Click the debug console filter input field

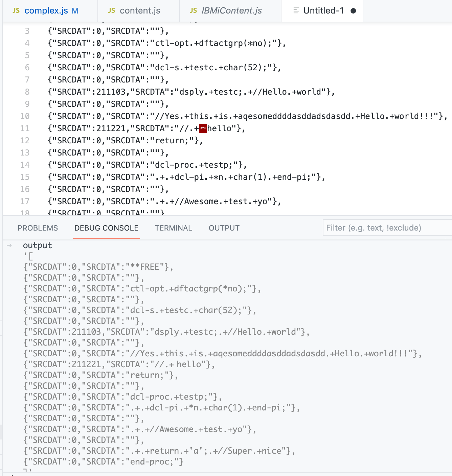386,228
